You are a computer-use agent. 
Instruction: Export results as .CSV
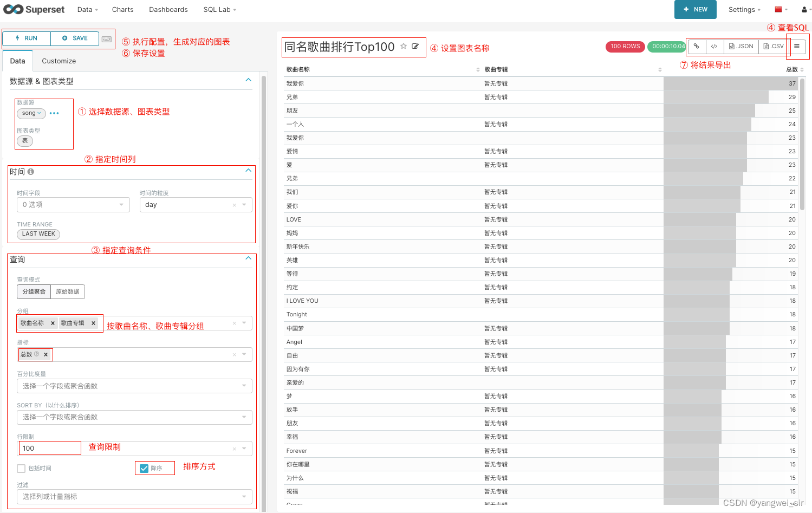click(774, 47)
